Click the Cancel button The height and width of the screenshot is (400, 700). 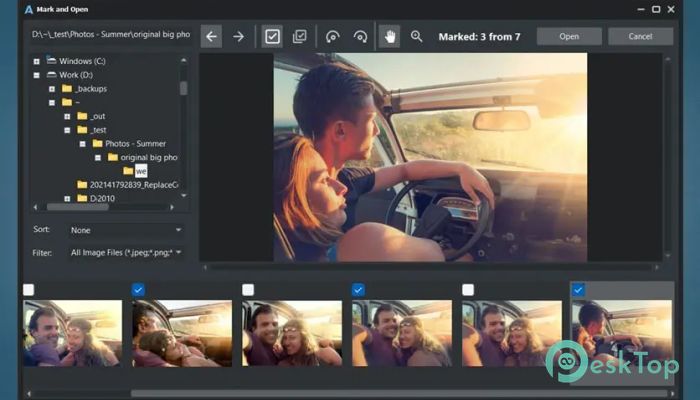click(641, 36)
